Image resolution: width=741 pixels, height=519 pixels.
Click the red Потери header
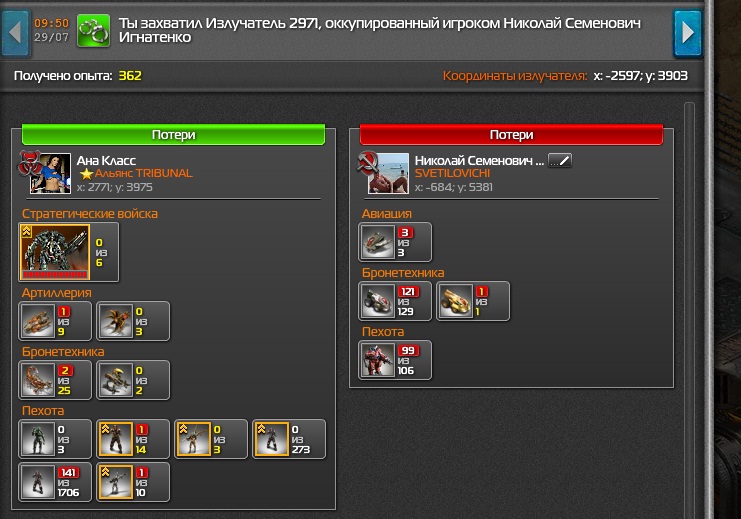pos(511,135)
